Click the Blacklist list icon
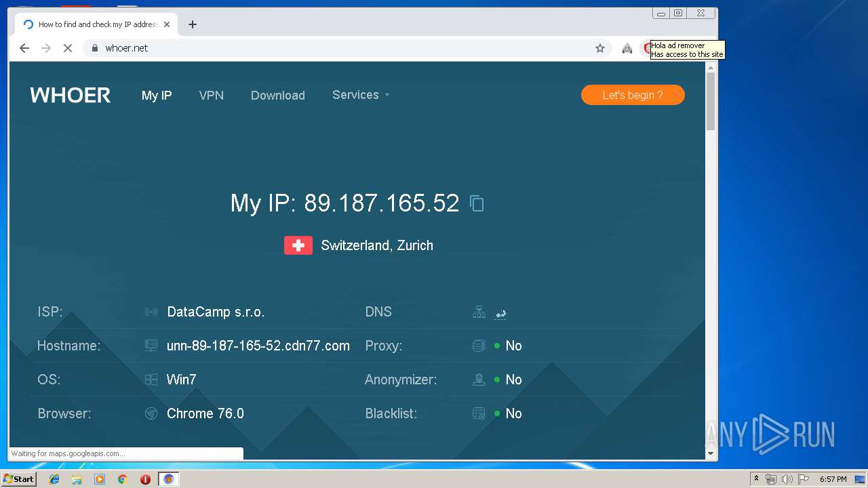Screen dimensions: 868x488 tap(479, 413)
